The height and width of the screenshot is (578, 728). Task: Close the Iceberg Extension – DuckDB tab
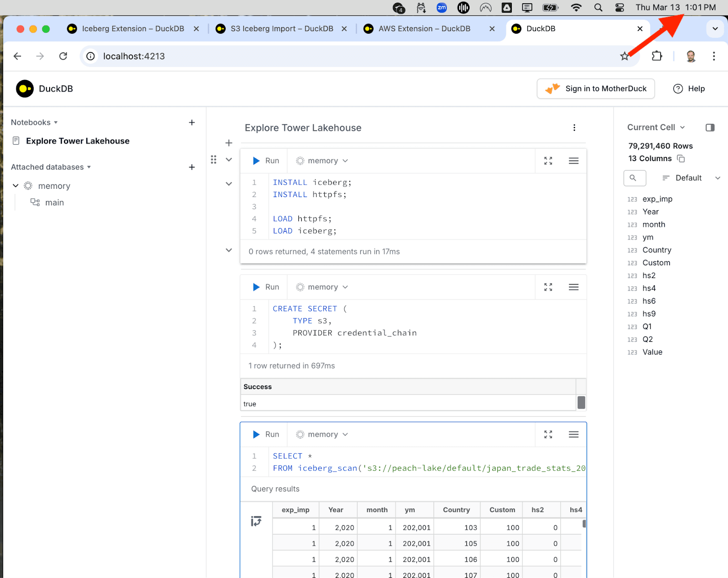pos(196,29)
